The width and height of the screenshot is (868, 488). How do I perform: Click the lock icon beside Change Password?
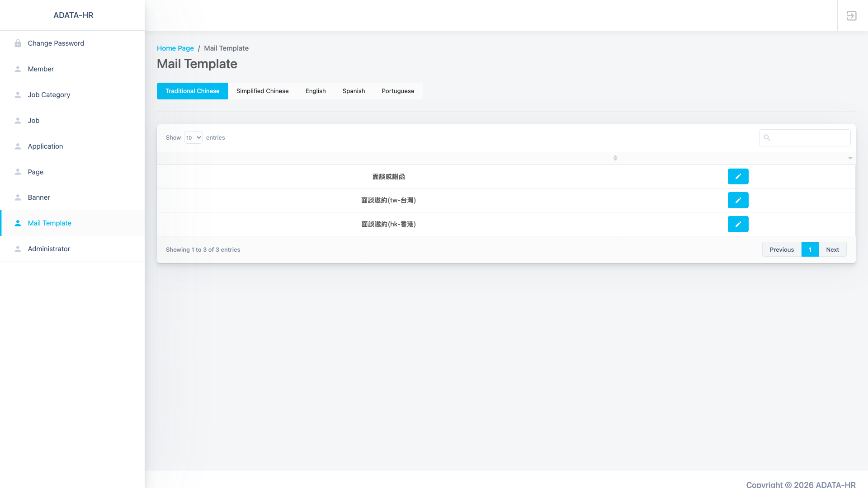click(18, 43)
